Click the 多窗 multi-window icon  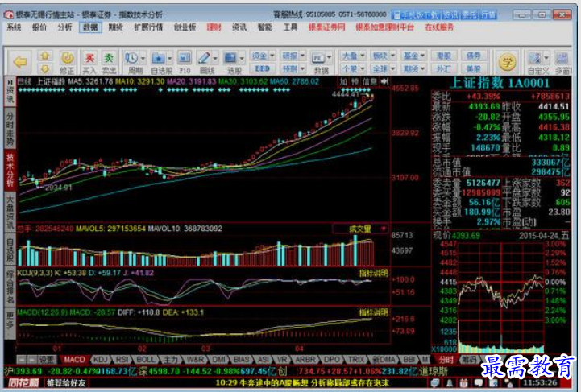click(562, 59)
